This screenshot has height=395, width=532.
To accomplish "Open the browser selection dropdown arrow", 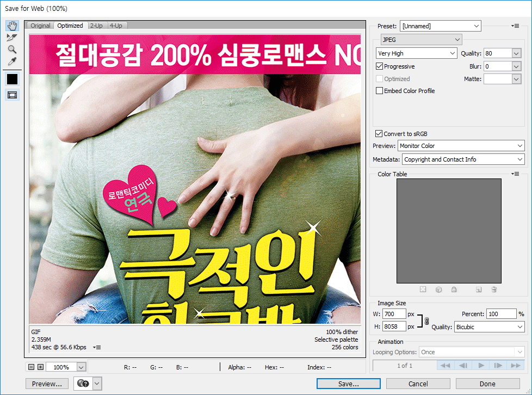I will click(97, 384).
